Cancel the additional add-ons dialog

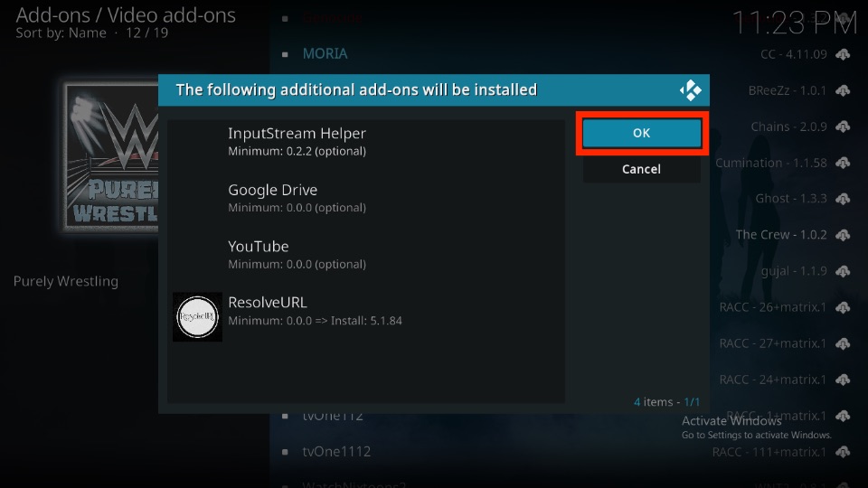[x=642, y=169]
